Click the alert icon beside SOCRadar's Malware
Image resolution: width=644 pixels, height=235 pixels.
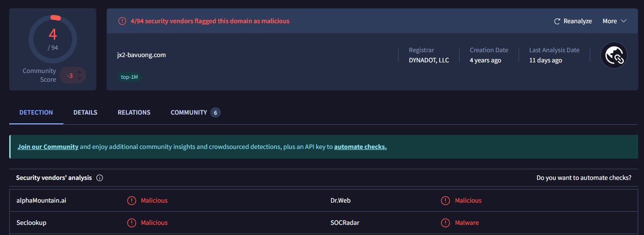pos(445,223)
